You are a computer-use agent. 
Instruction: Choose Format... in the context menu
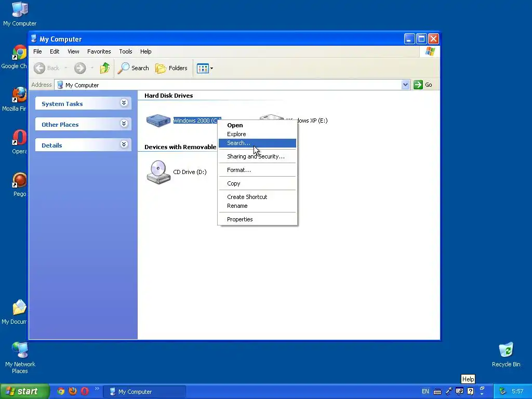pyautogui.click(x=257, y=170)
